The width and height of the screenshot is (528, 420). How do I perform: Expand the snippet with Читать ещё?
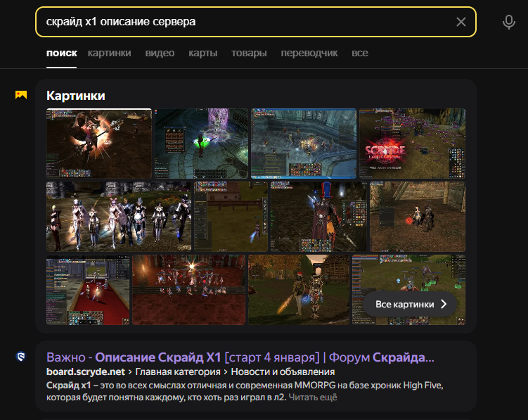pos(312,398)
